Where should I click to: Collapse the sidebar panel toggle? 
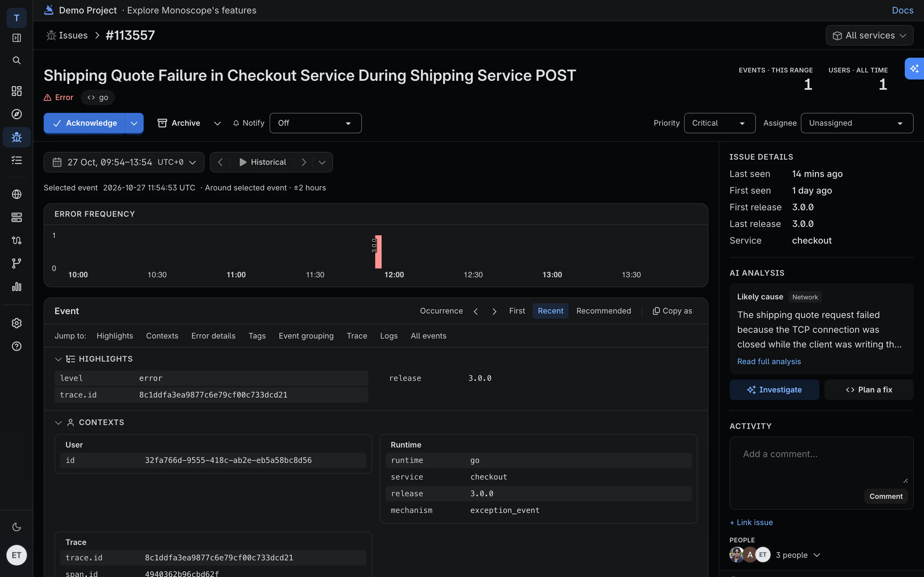(16, 38)
